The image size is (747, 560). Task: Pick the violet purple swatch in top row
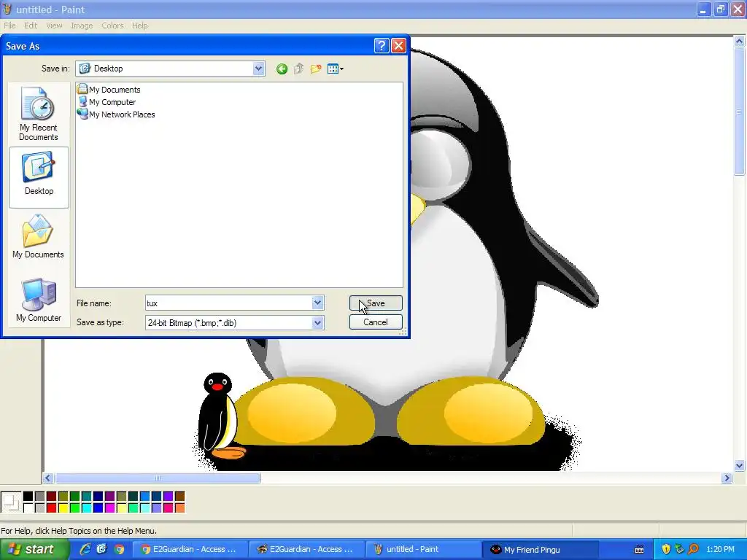click(x=168, y=497)
